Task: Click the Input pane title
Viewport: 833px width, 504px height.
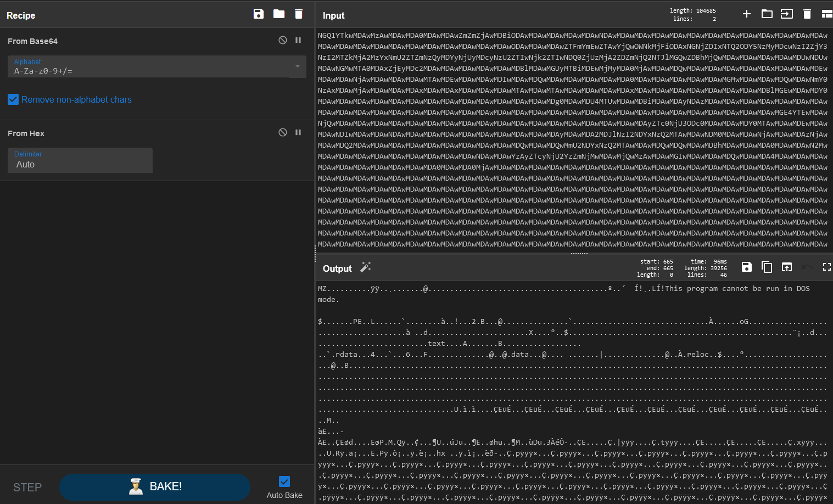Action: tap(333, 15)
